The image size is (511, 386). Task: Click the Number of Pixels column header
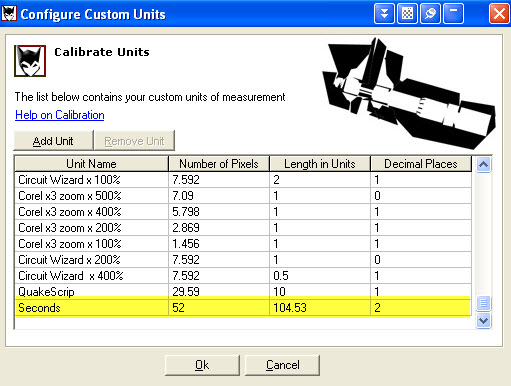[x=219, y=164]
